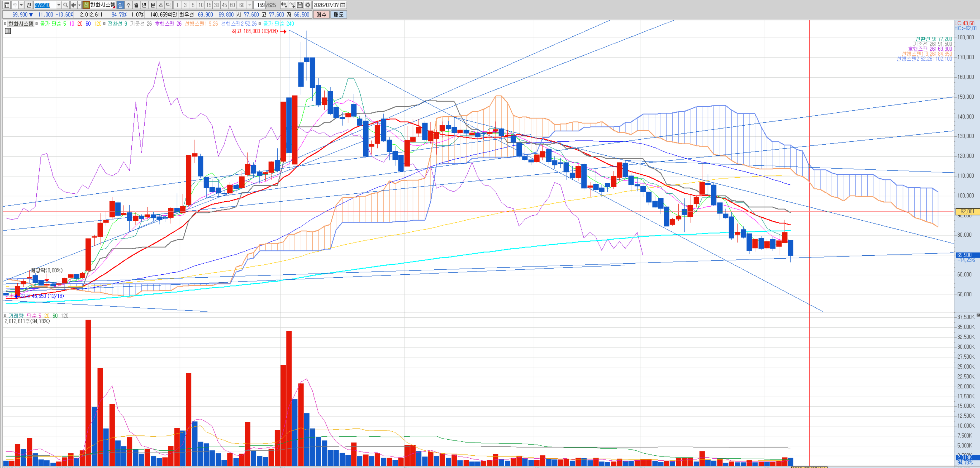Screen dimensions: 980x468
Task: Click the HC:-62.01 readout
Action: coord(966,28)
